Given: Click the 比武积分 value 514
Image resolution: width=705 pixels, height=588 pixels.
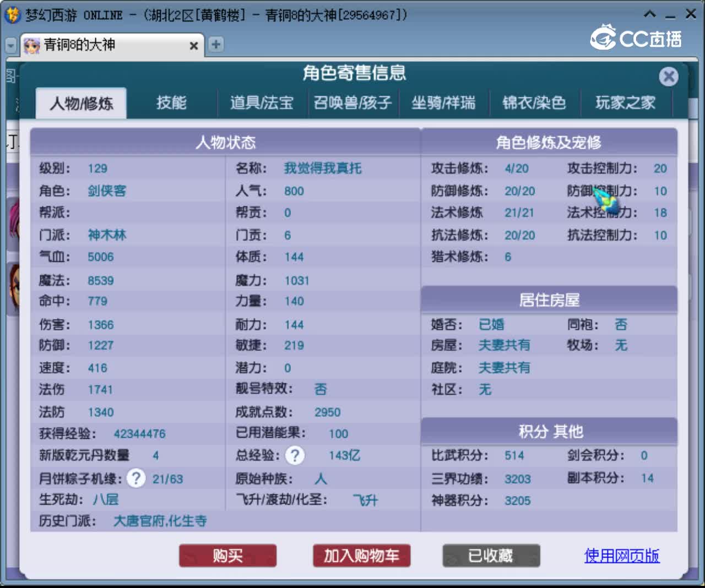Looking at the screenshot, I should pyautogui.click(x=514, y=455).
